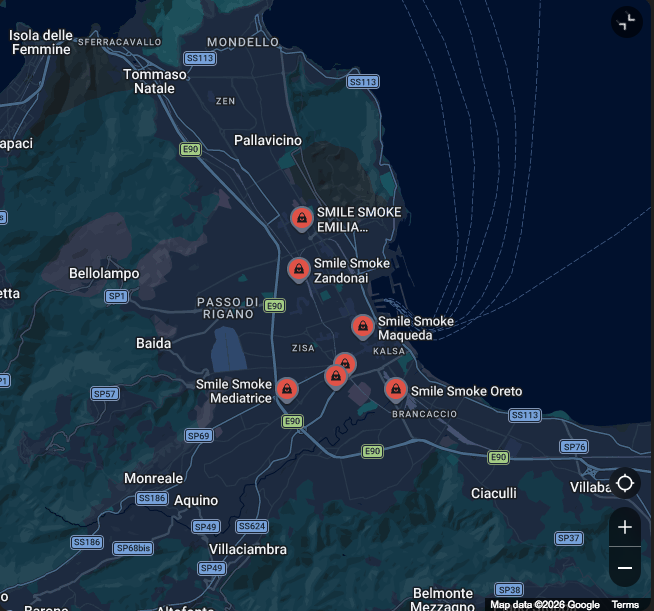Viewport: 654px width, 611px height.
Task: Click the Smile Smoke Oreto text label
Action: 466,391
